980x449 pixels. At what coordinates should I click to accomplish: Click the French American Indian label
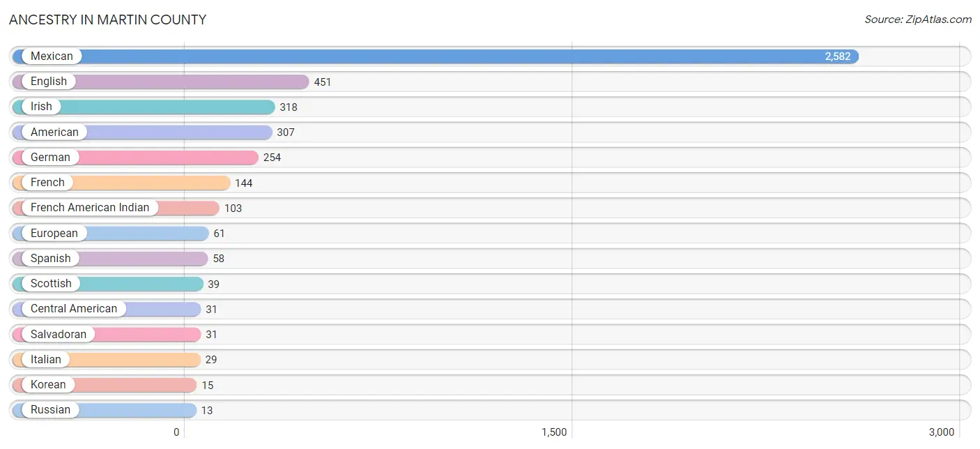(90, 208)
